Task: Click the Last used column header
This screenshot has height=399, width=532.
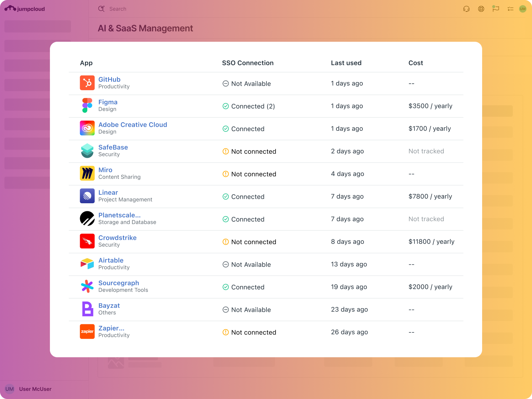Action: click(x=346, y=63)
